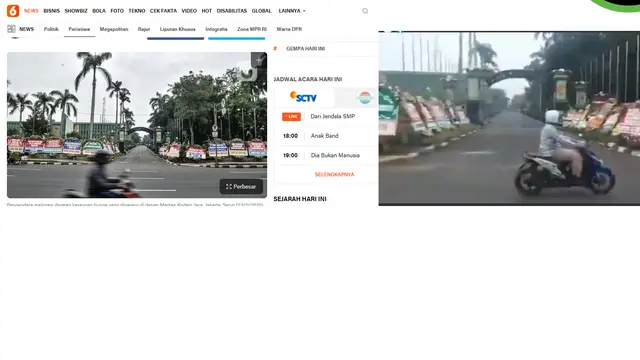Click the GEMPA HARI INI tag link
The height and width of the screenshot is (360, 640).
305,49
